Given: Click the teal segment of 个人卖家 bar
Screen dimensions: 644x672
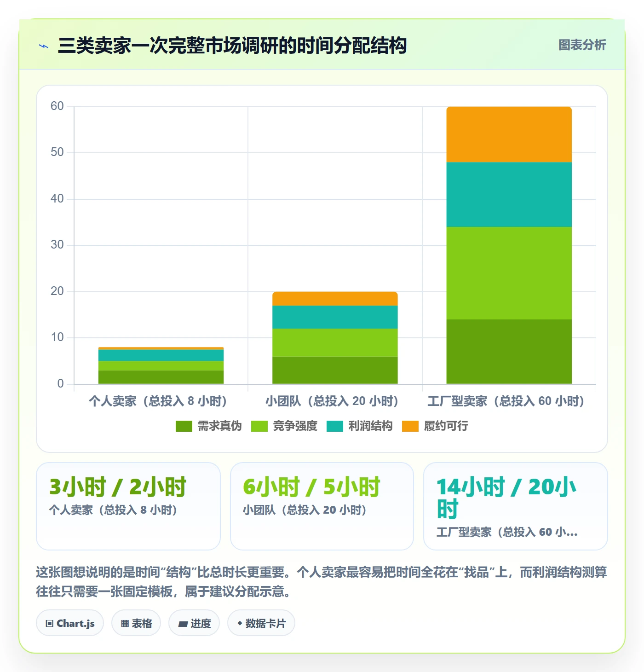Looking at the screenshot, I should click(x=161, y=355).
